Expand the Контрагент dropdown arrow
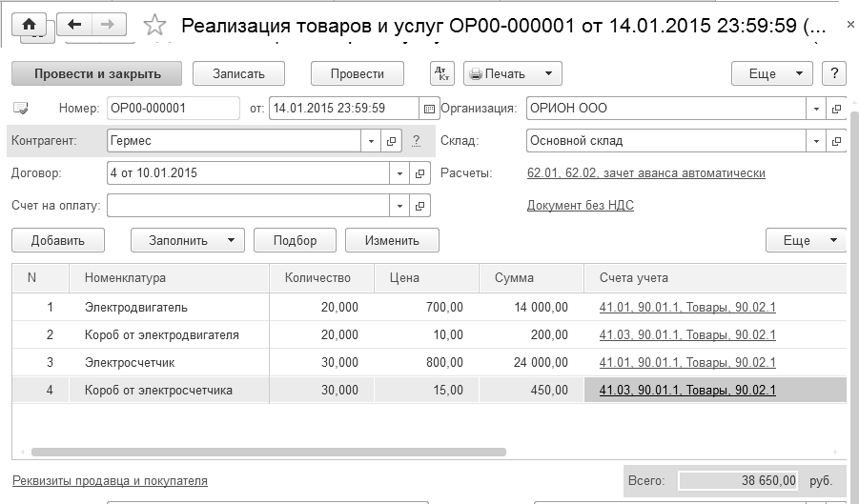Image resolution: width=859 pixels, height=504 pixels. pos(371,141)
